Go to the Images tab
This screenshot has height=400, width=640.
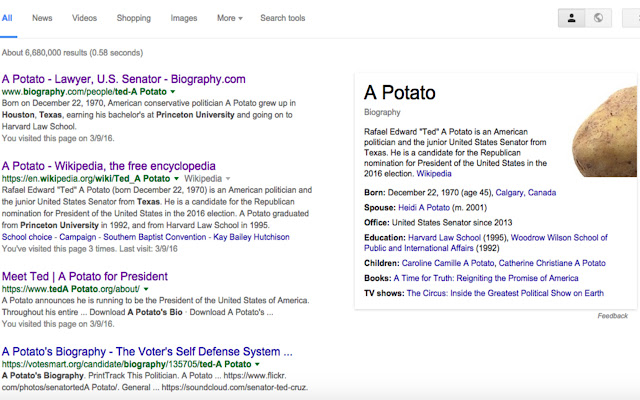tap(184, 18)
